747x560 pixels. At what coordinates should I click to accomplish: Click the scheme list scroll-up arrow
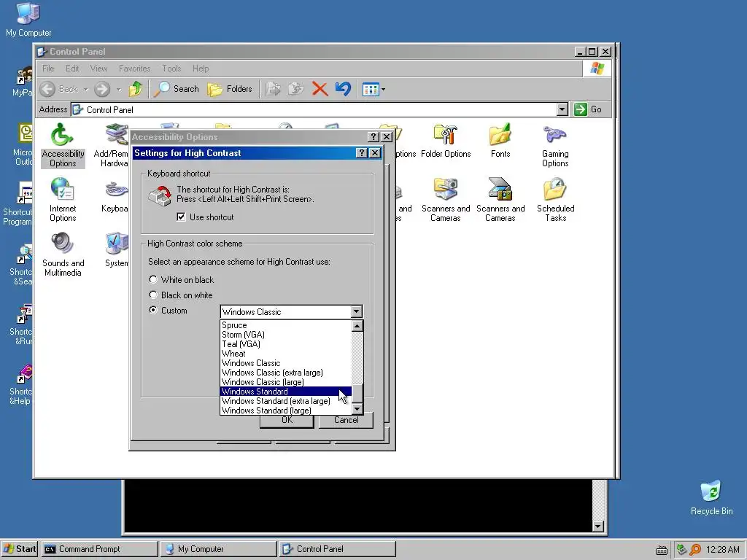tap(357, 326)
